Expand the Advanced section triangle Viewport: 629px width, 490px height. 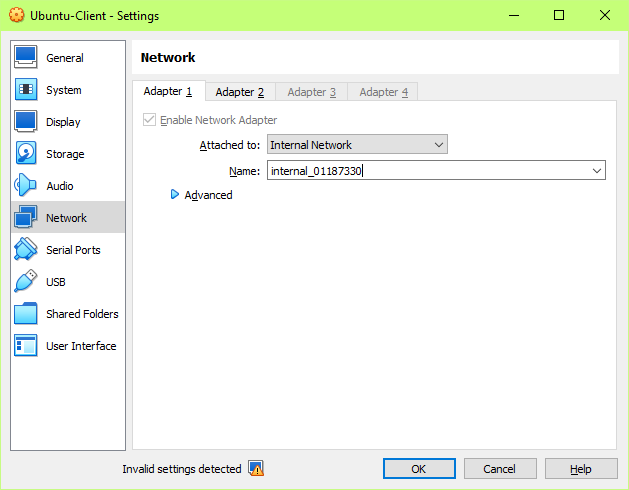point(174,195)
